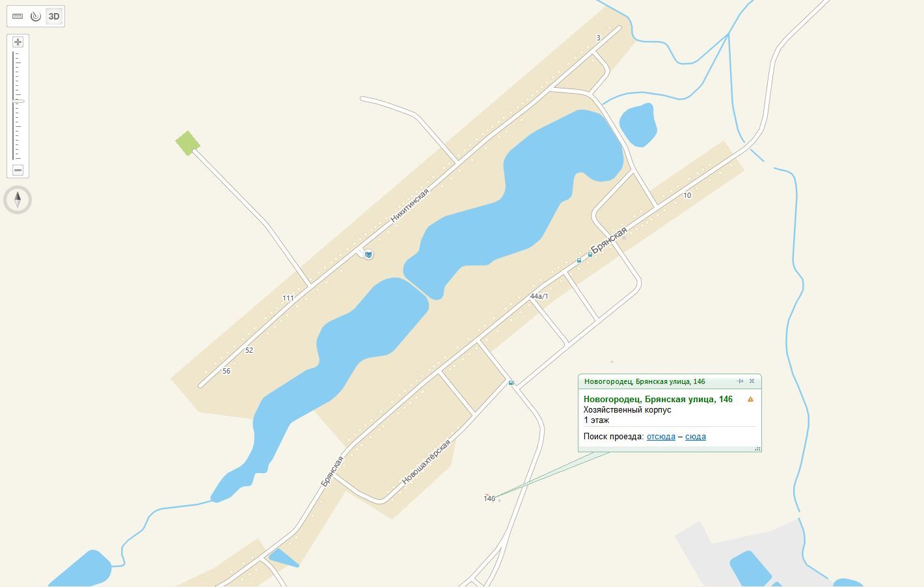Click the theater masks icon on Никитинская
Screen dimensions: 924x587
(x=368, y=254)
